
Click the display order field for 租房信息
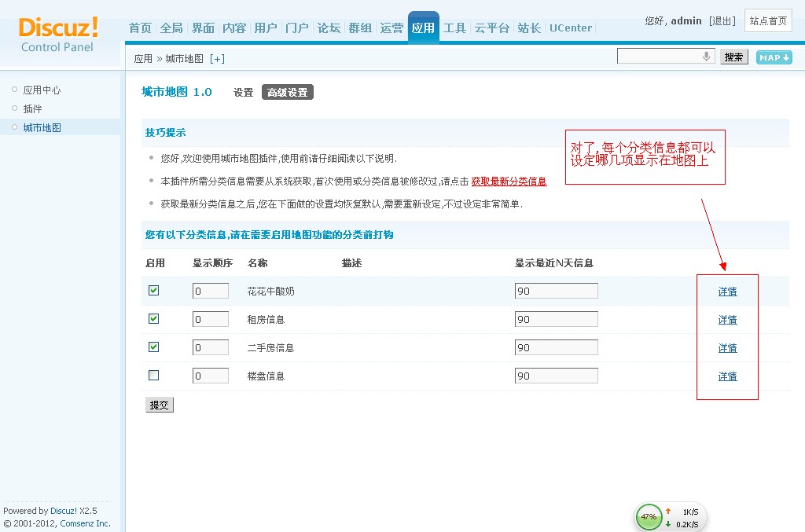210,320
